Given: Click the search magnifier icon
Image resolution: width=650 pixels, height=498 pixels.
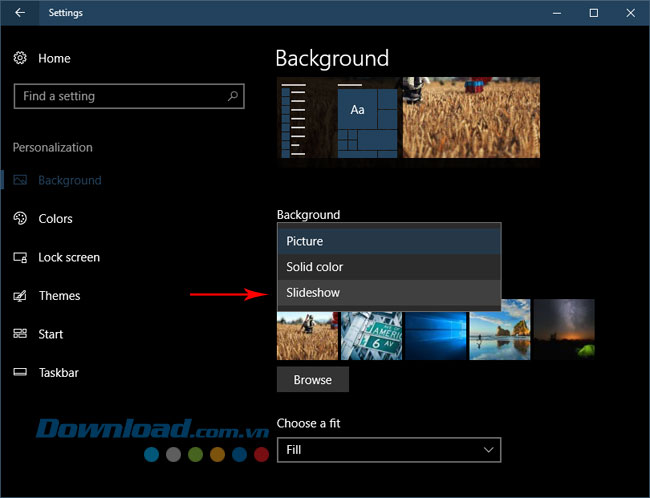Looking at the screenshot, I should pyautogui.click(x=233, y=96).
